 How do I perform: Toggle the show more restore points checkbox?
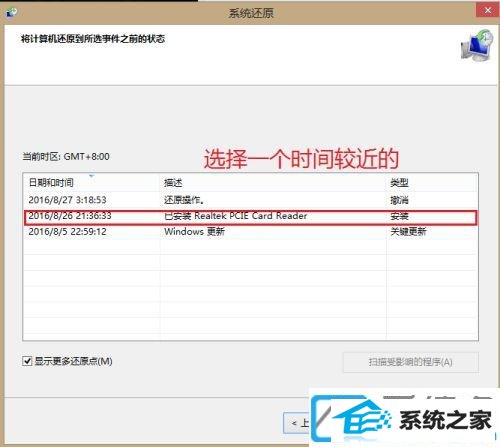pyautogui.click(x=27, y=361)
